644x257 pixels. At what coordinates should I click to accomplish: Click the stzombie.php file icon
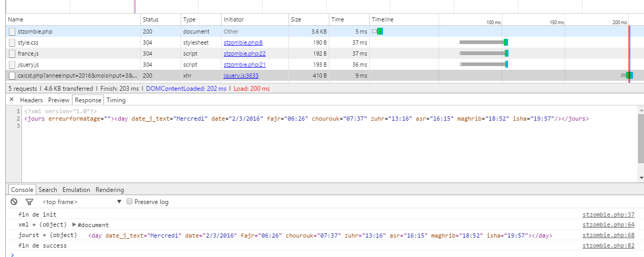tap(12, 31)
